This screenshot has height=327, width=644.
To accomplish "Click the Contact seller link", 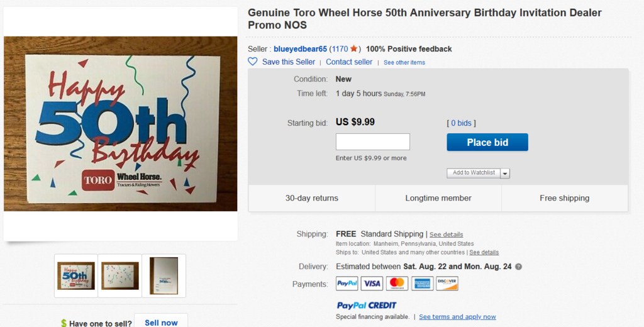I will pos(349,62).
